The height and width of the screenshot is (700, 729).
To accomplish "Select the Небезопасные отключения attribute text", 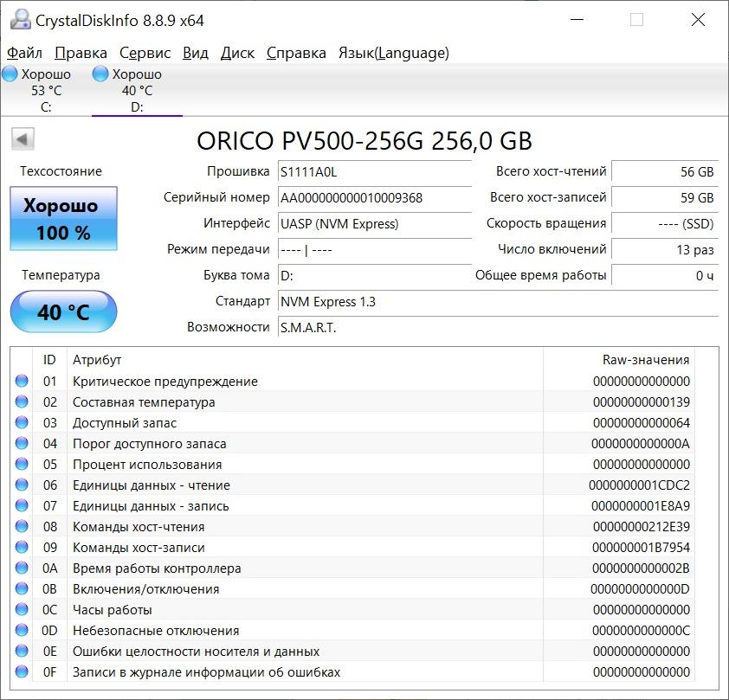I will pos(156,631).
